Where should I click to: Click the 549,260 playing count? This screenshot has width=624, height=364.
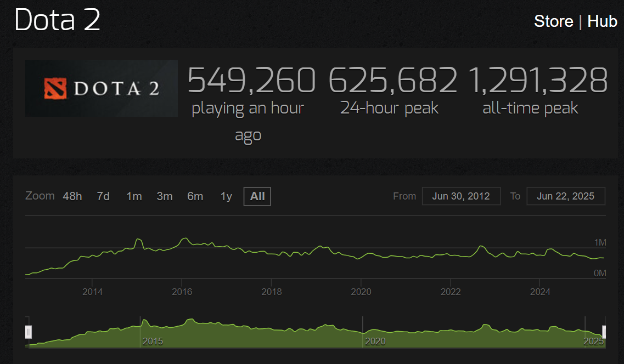[x=251, y=80]
